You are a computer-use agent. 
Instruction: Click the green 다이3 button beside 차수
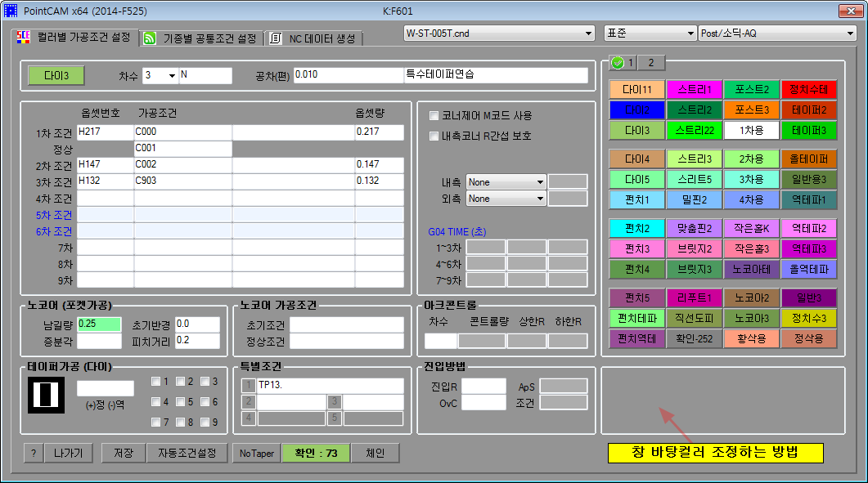(x=56, y=76)
